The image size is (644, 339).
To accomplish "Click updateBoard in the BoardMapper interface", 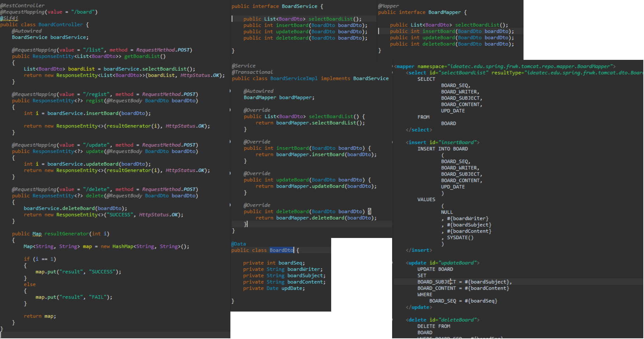I will [439, 38].
